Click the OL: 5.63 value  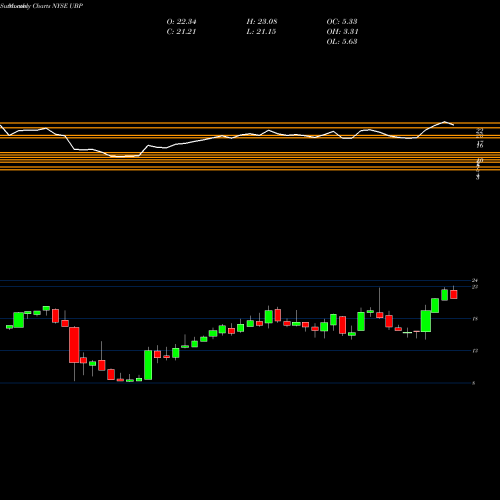(342, 42)
